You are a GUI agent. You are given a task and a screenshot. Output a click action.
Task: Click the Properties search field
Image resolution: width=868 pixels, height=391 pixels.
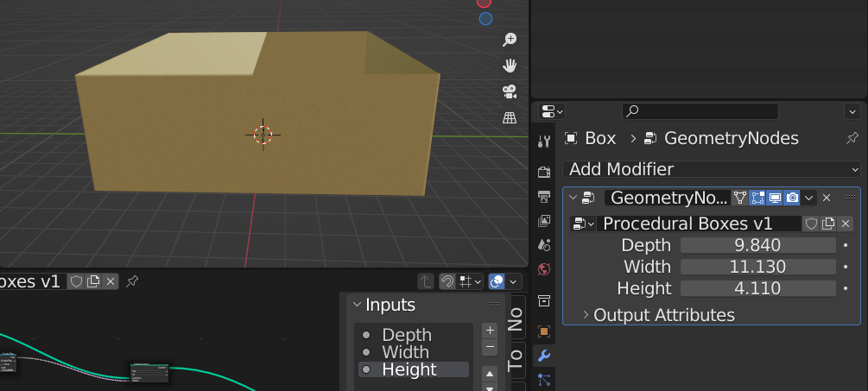tap(700, 111)
